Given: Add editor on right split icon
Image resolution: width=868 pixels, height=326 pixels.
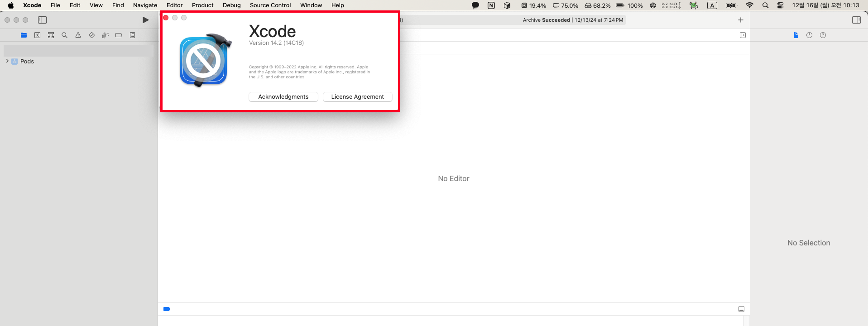Looking at the screenshot, I should (x=743, y=35).
